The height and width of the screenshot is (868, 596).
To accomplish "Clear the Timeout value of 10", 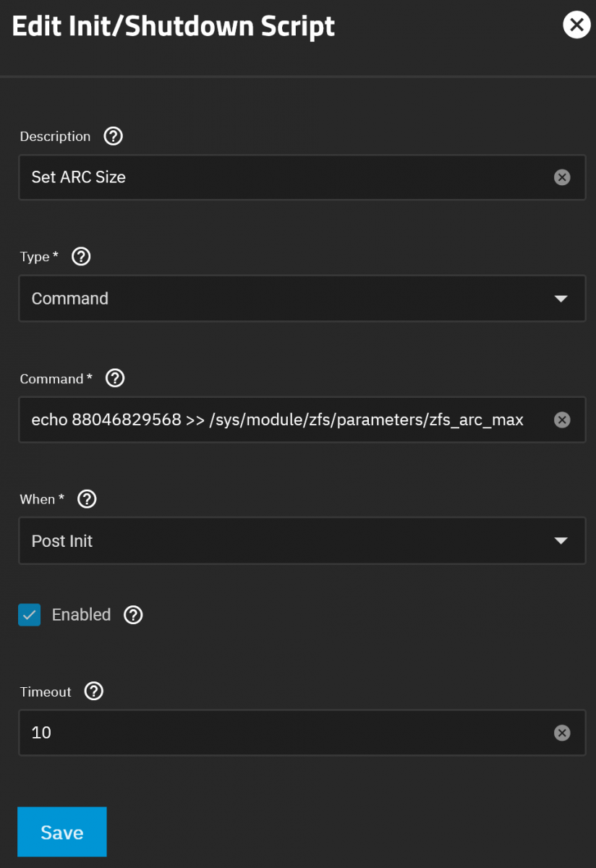I will (x=562, y=733).
